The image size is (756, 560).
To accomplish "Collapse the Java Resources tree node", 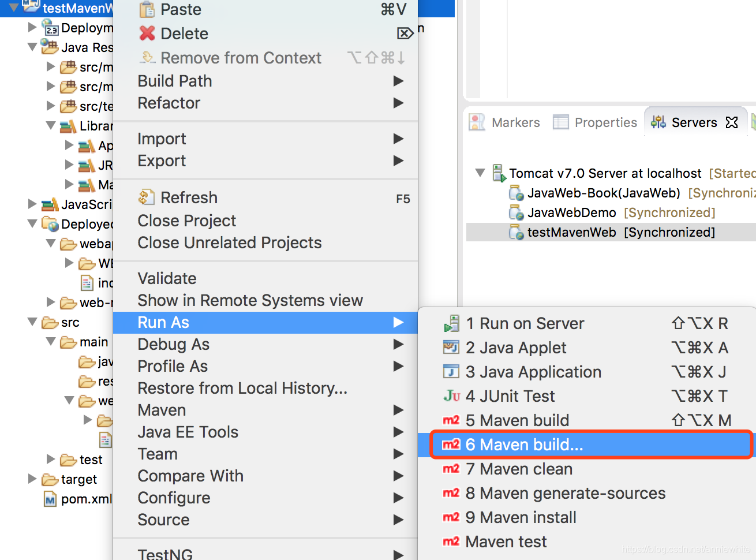I will click(32, 46).
